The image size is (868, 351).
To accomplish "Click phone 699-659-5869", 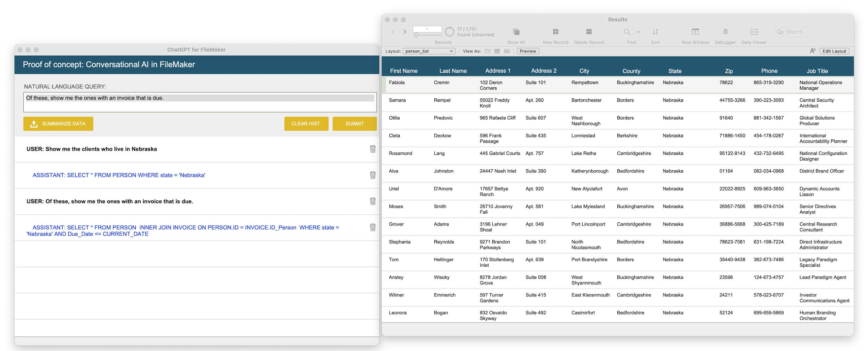I will tap(768, 313).
